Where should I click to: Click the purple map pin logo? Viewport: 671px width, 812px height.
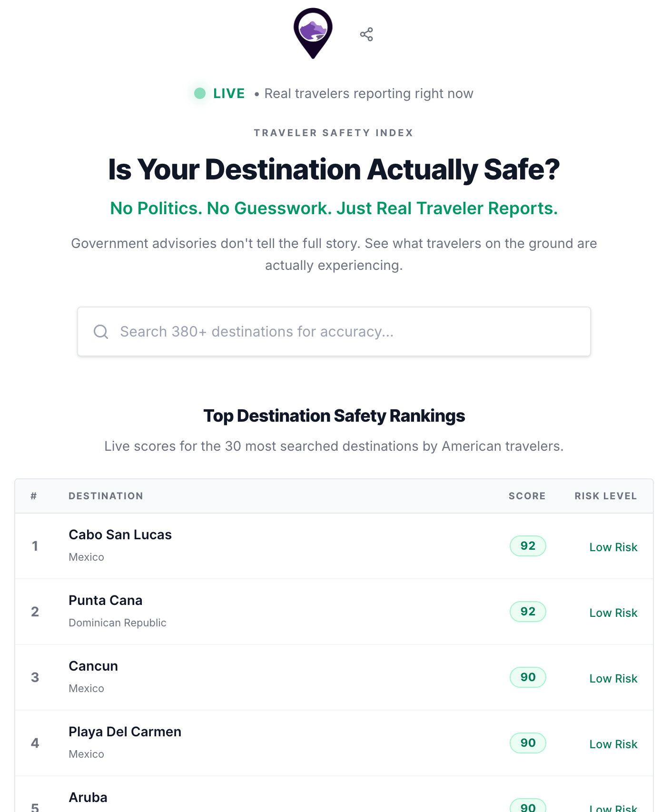[313, 33]
